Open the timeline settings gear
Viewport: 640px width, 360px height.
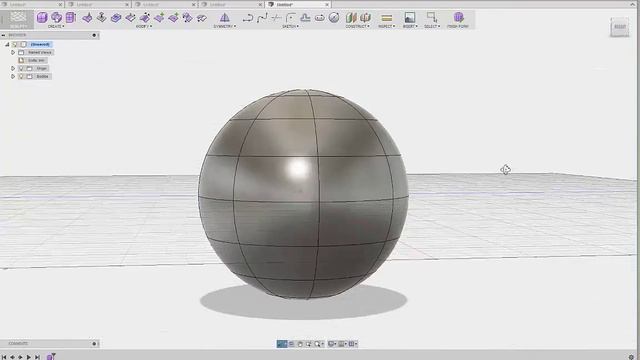click(631, 357)
